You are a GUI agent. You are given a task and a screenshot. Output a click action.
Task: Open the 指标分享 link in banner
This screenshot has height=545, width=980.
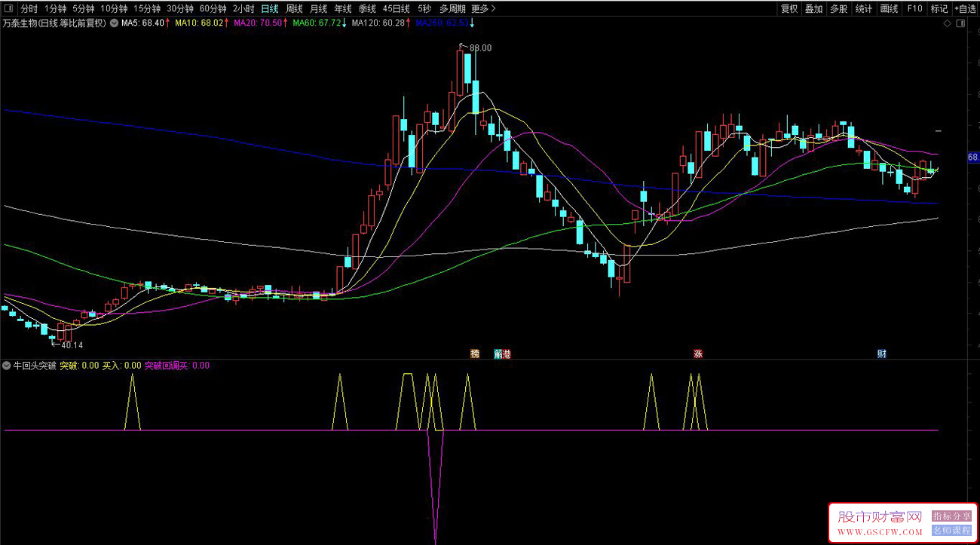coord(952,516)
